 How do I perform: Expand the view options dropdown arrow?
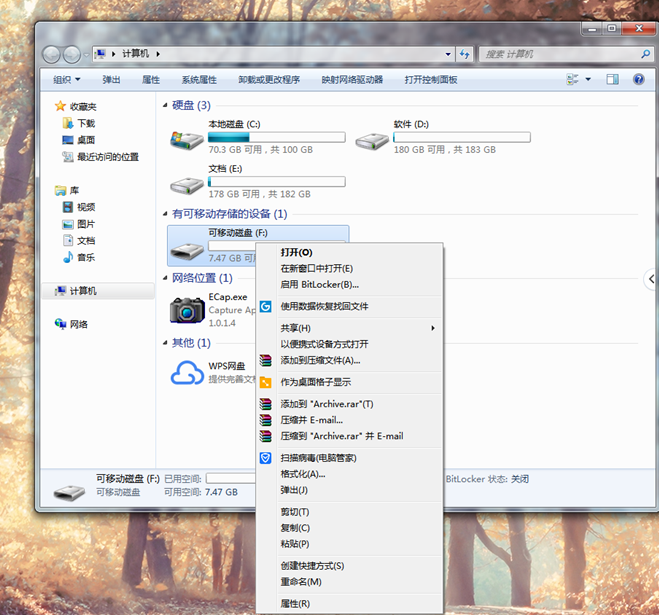tap(588, 79)
